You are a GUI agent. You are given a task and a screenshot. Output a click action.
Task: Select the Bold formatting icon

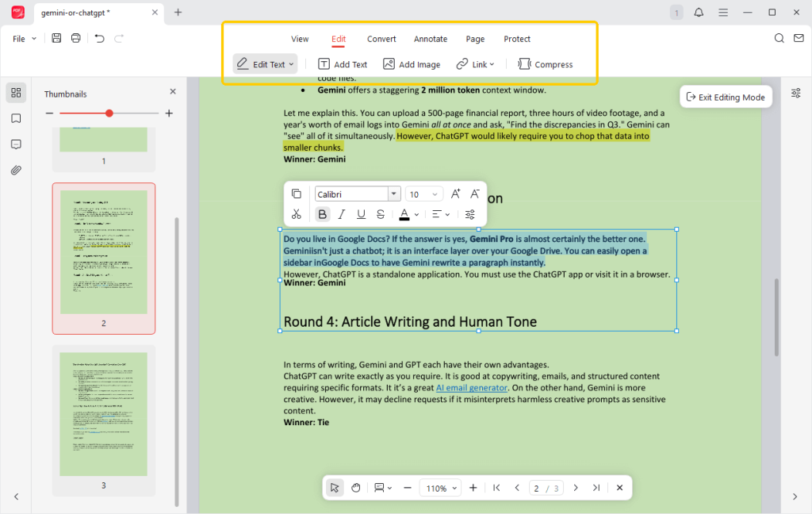[322, 214]
